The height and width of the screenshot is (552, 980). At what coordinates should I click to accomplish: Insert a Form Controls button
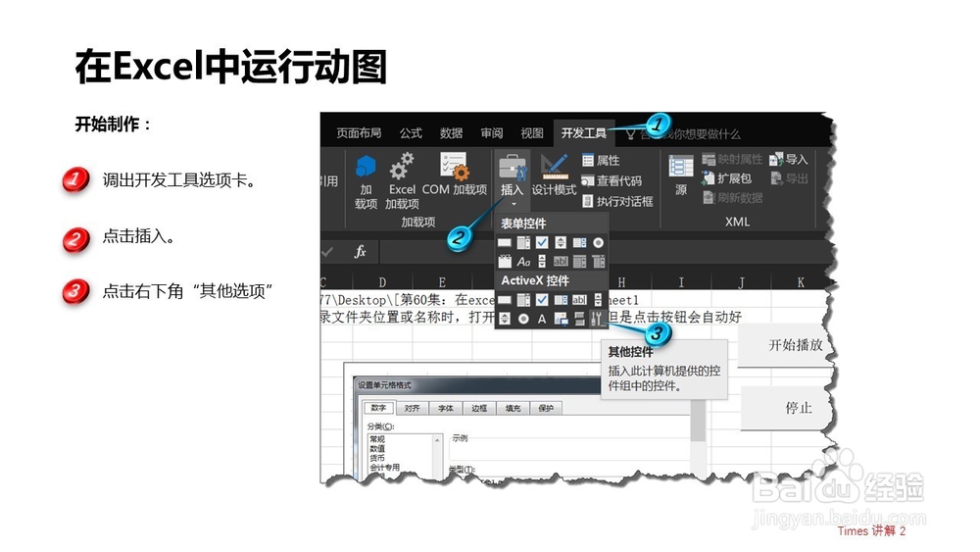(x=505, y=242)
